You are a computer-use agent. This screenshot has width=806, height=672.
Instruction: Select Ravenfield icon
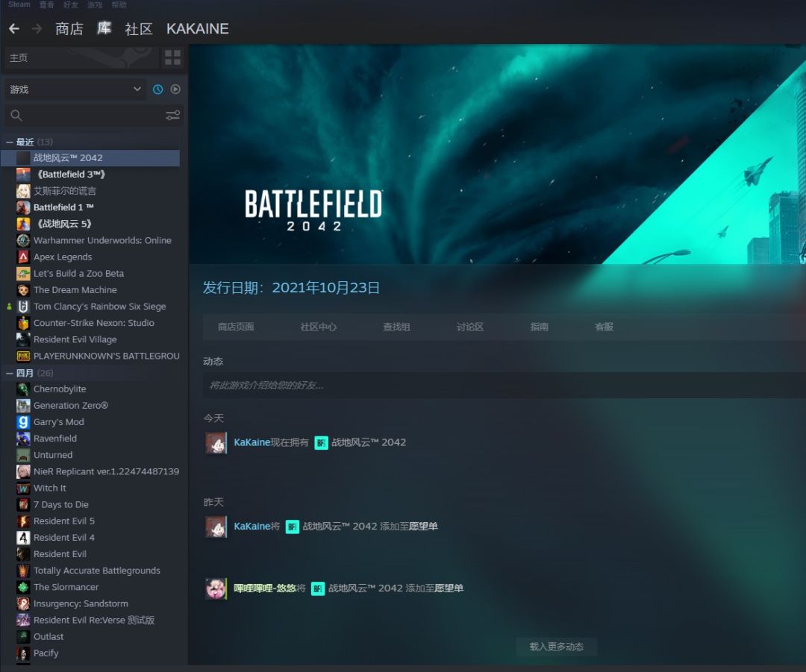click(23, 439)
